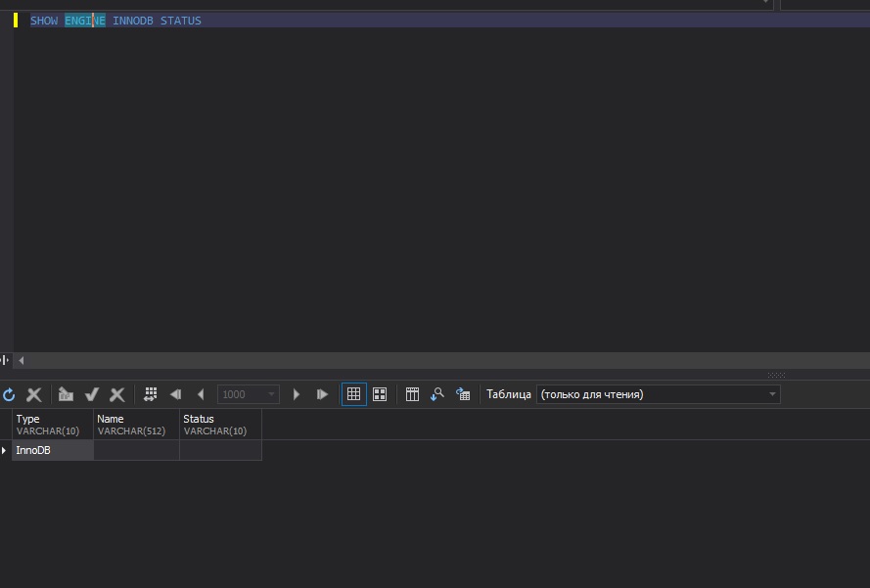
Task: Click the Type column header
Action: 52,425
